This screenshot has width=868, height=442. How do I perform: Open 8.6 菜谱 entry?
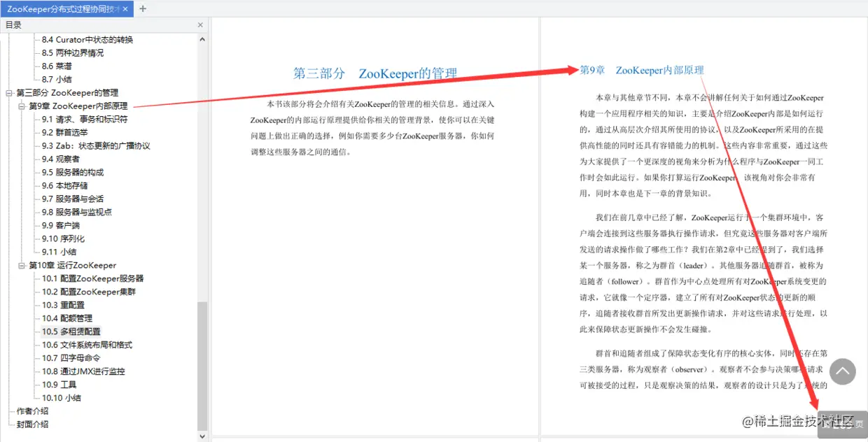pos(57,66)
